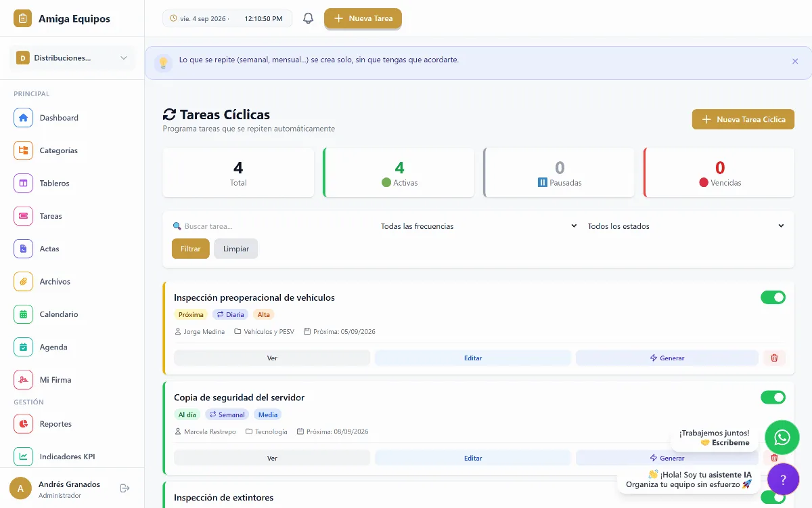Click the Vehículos y PESV category label

click(265, 332)
